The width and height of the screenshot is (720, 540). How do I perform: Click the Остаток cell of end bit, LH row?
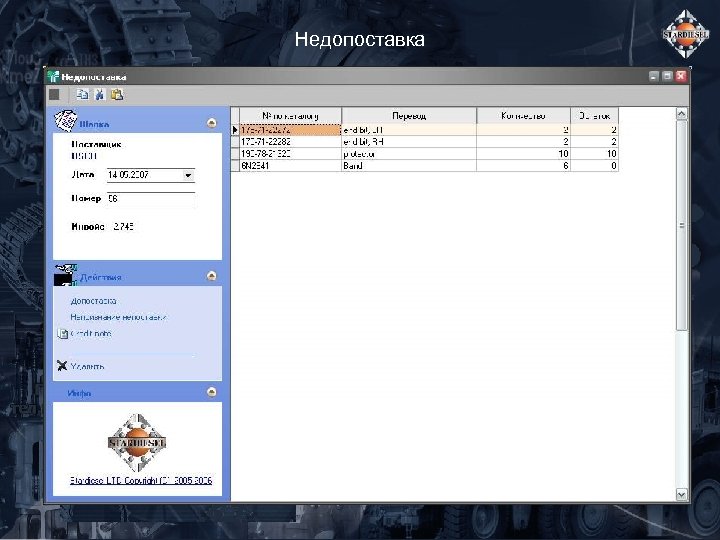(595, 130)
